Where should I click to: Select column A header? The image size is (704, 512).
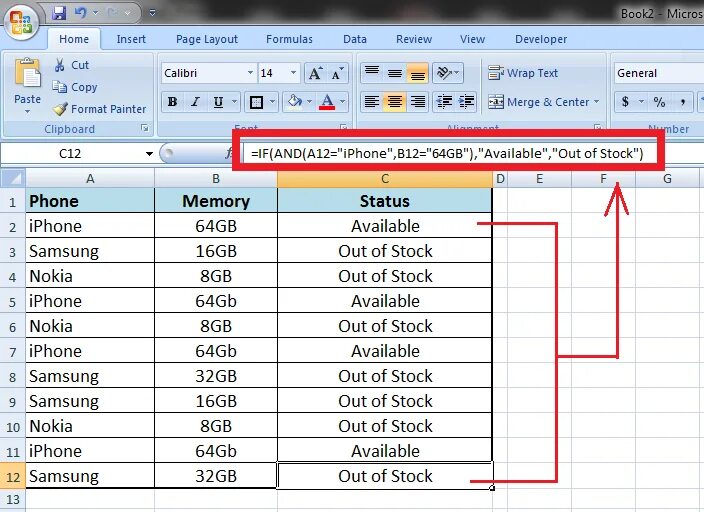pyautogui.click(x=90, y=179)
